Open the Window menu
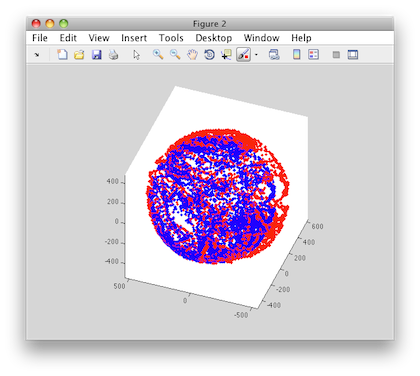This screenshot has width=420, height=376. [x=262, y=38]
